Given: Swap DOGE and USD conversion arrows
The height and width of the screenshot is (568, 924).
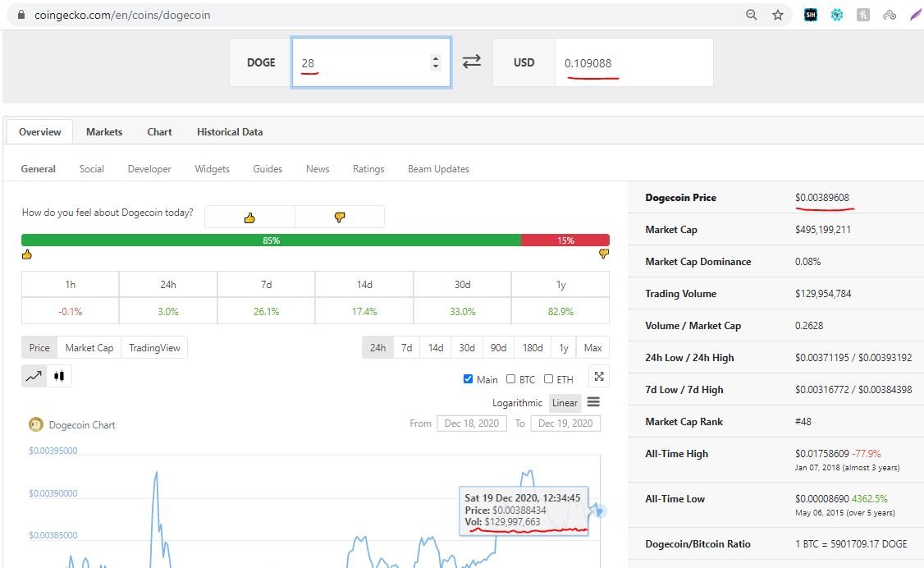Looking at the screenshot, I should [x=472, y=62].
